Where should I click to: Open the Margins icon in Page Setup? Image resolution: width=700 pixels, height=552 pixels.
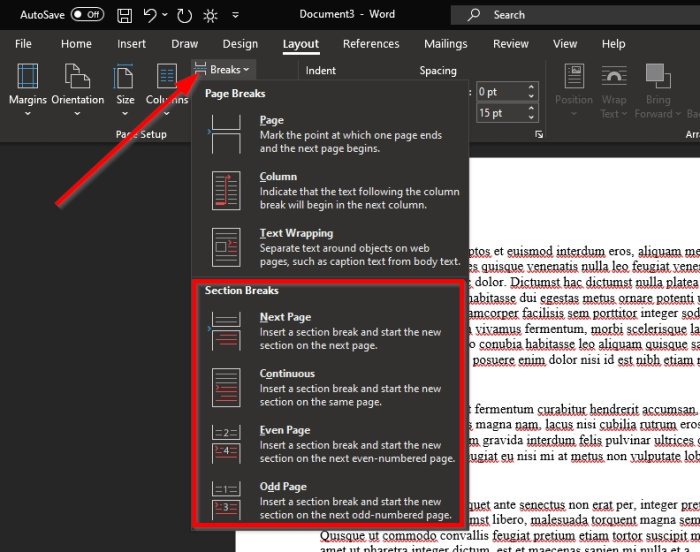(28, 78)
